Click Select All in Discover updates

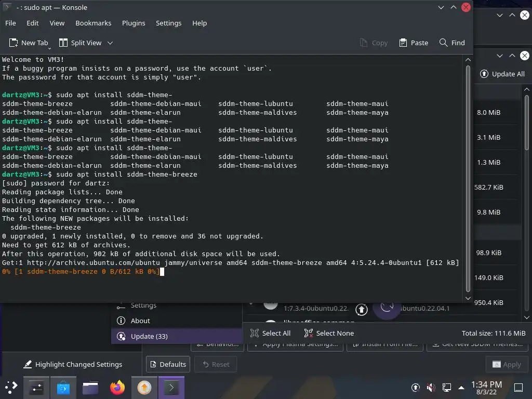(270, 333)
